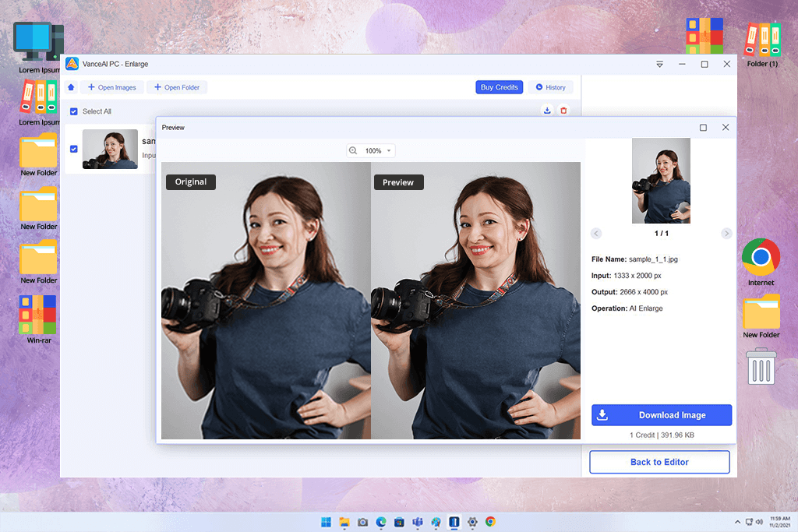The height and width of the screenshot is (532, 798).
Task: Maximize the Preview dialog
Action: coord(703,128)
